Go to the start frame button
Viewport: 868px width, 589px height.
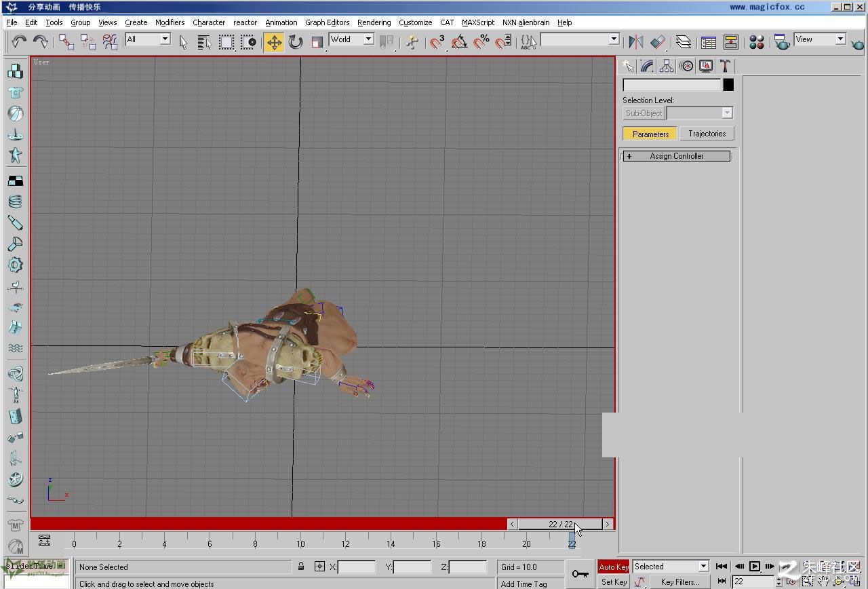[x=722, y=566]
